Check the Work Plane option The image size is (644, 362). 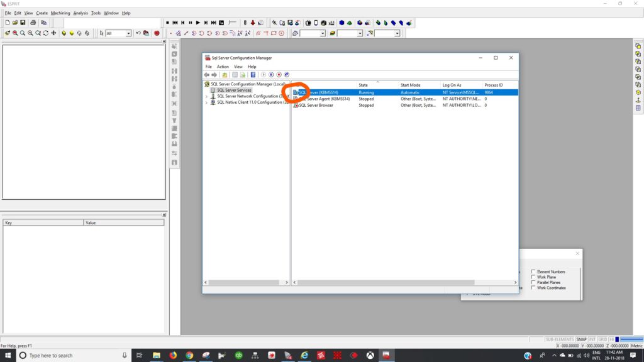point(533,277)
